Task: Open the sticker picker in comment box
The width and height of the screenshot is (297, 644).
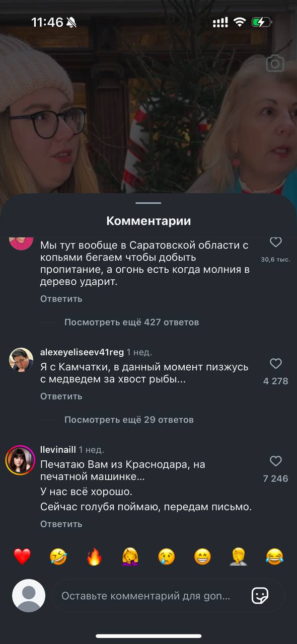Action: [260, 596]
